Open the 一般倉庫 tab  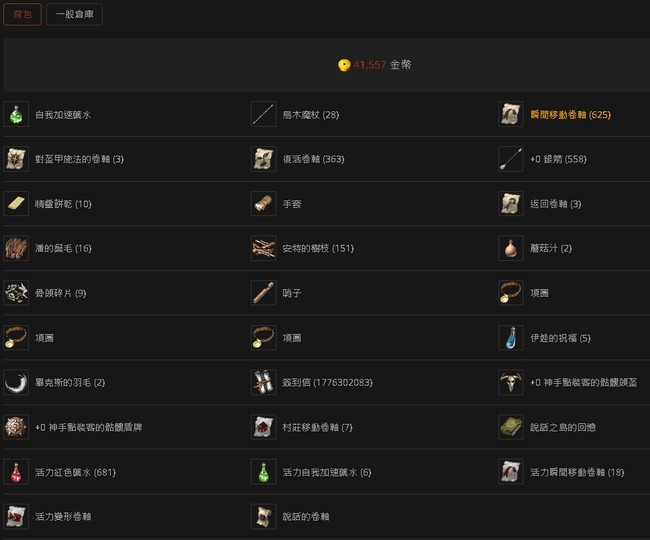point(75,15)
